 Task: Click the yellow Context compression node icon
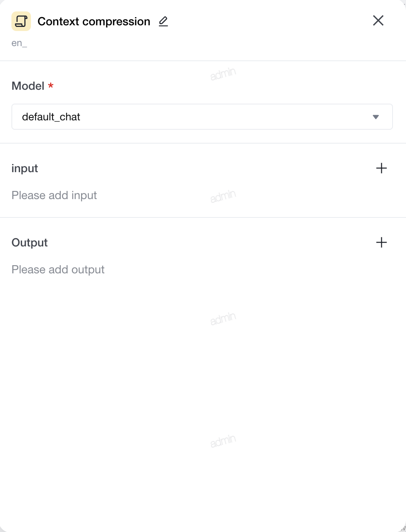(21, 21)
